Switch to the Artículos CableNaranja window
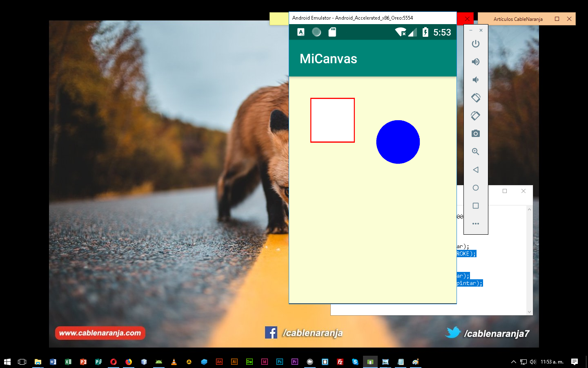 tap(518, 19)
